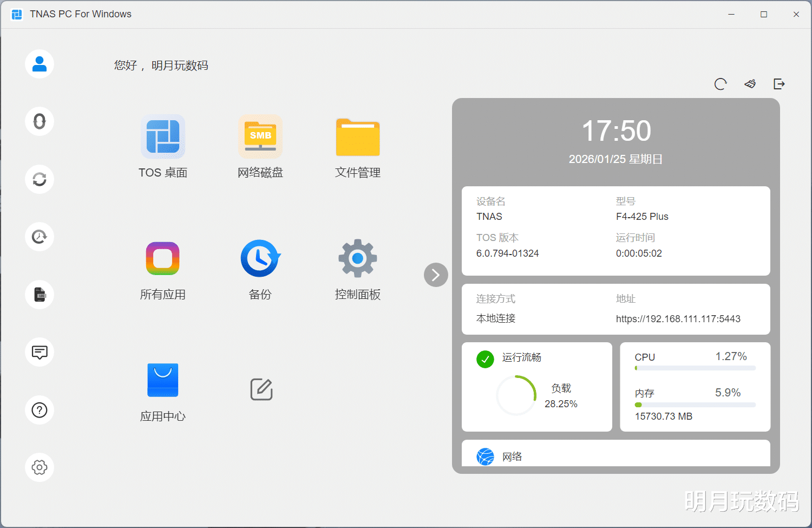Launch TOS 桌面
The height and width of the screenshot is (528, 812).
click(163, 147)
